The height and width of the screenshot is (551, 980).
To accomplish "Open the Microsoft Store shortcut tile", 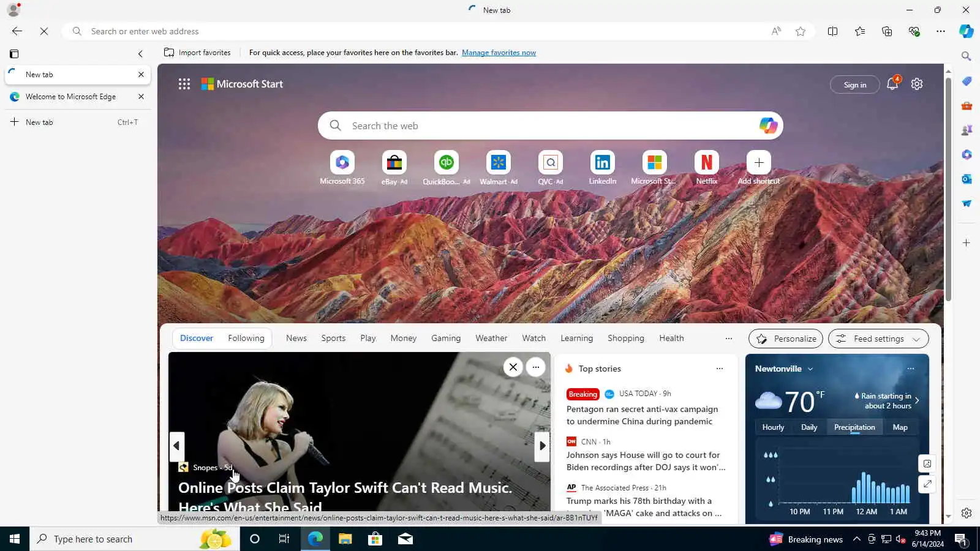I will pyautogui.click(x=654, y=168).
